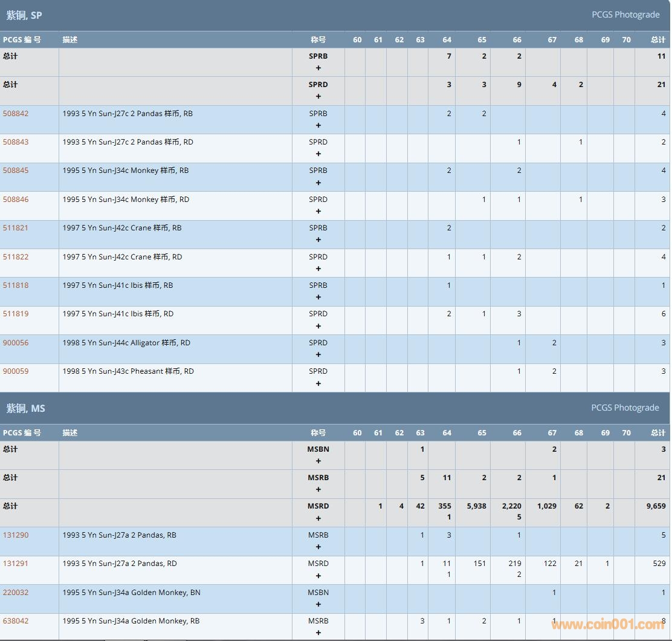This screenshot has width=672, height=641.
Task: Expand plus grades for SPRB total row
Action: click(318, 68)
